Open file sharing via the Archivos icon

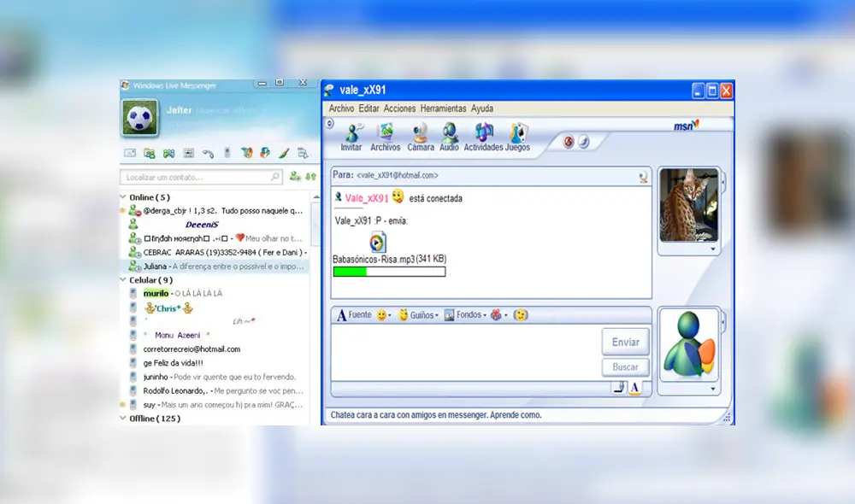pyautogui.click(x=386, y=137)
